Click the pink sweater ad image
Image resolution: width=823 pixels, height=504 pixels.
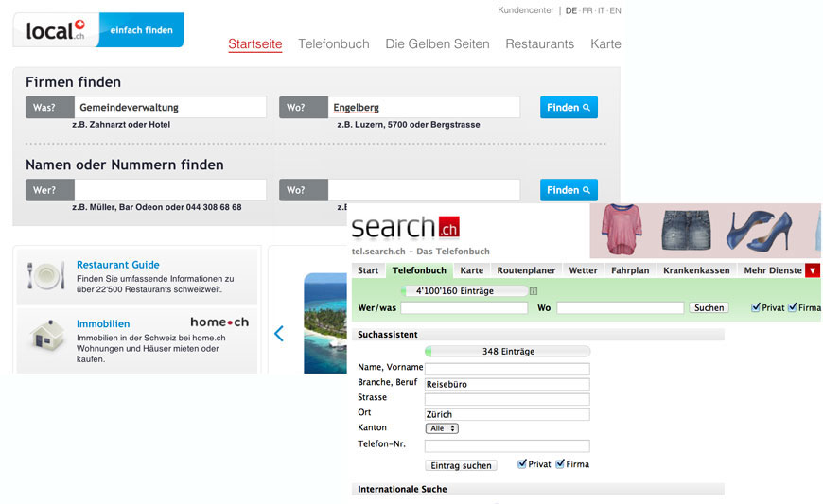pyautogui.click(x=622, y=230)
